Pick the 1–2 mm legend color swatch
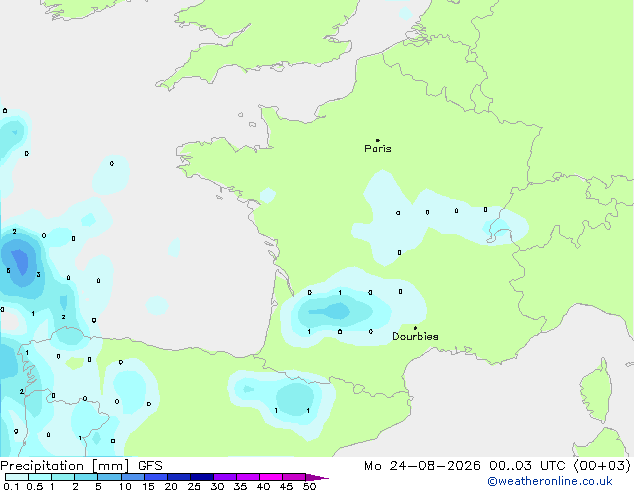This screenshot has width=634, height=490. pyautogui.click(x=63, y=477)
